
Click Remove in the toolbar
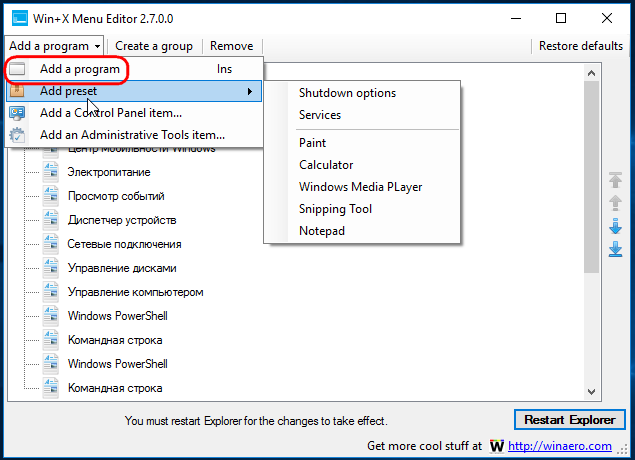(232, 46)
